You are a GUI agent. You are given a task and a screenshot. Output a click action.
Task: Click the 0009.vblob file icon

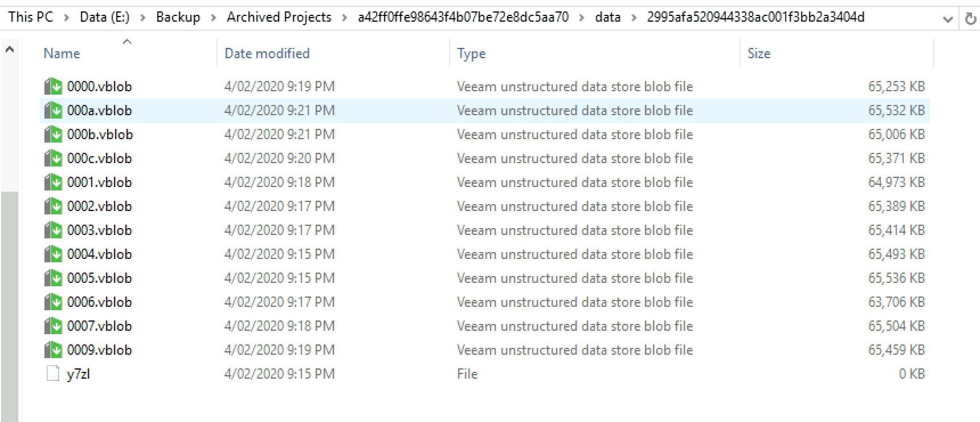click(x=53, y=350)
